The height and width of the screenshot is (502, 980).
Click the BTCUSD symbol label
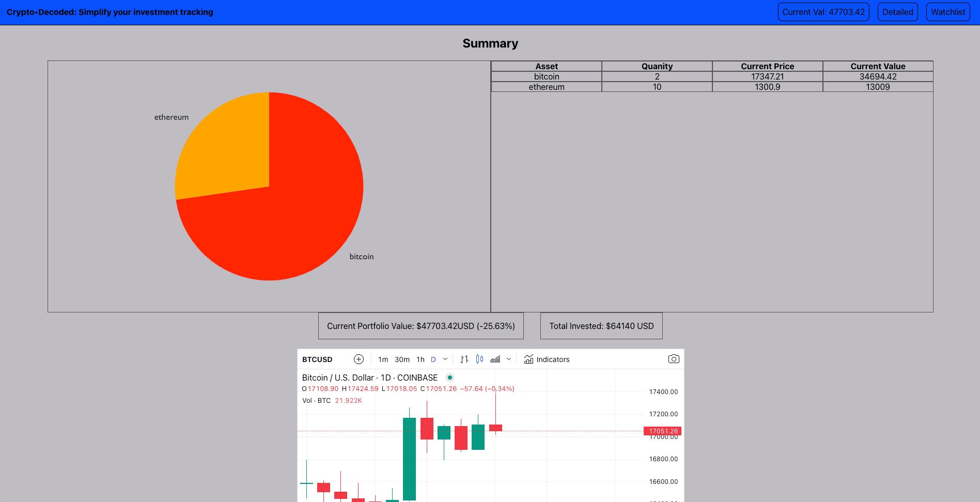click(316, 359)
